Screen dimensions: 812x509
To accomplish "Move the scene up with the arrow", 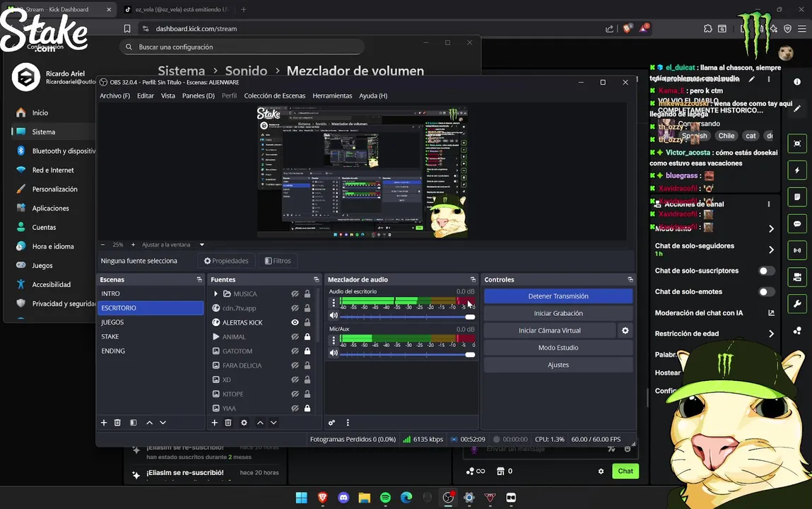I will click(x=149, y=423).
